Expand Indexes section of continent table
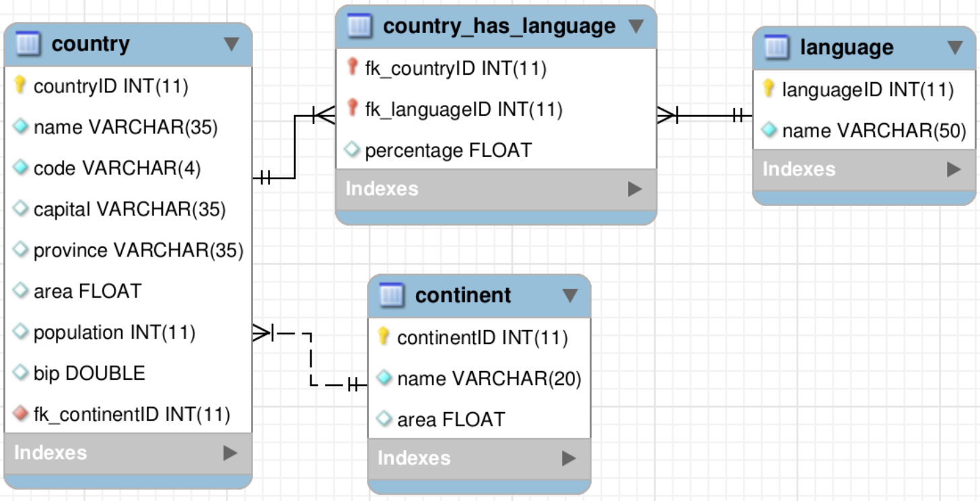The height and width of the screenshot is (501, 980). tap(569, 459)
